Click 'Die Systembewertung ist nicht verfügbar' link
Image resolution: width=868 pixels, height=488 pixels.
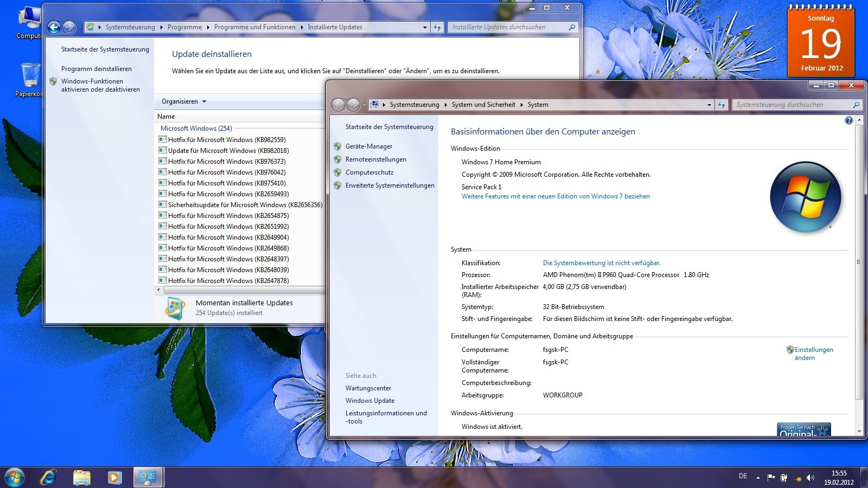(602, 263)
